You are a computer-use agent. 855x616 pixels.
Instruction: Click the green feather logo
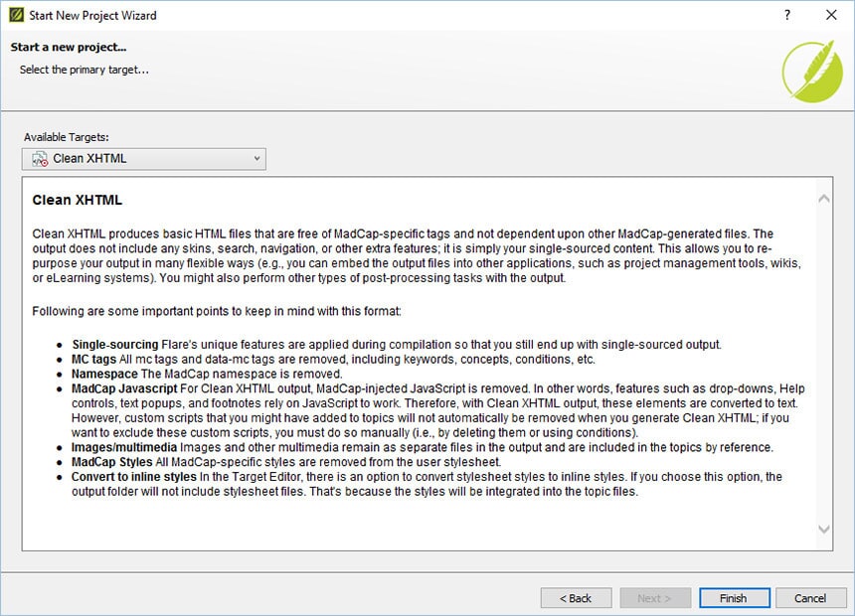[812, 72]
